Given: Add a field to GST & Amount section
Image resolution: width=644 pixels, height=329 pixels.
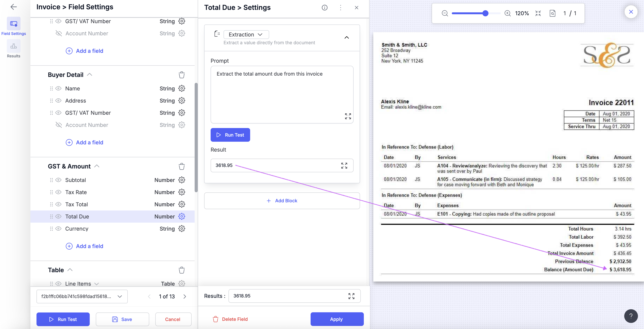Looking at the screenshot, I should [x=85, y=246].
